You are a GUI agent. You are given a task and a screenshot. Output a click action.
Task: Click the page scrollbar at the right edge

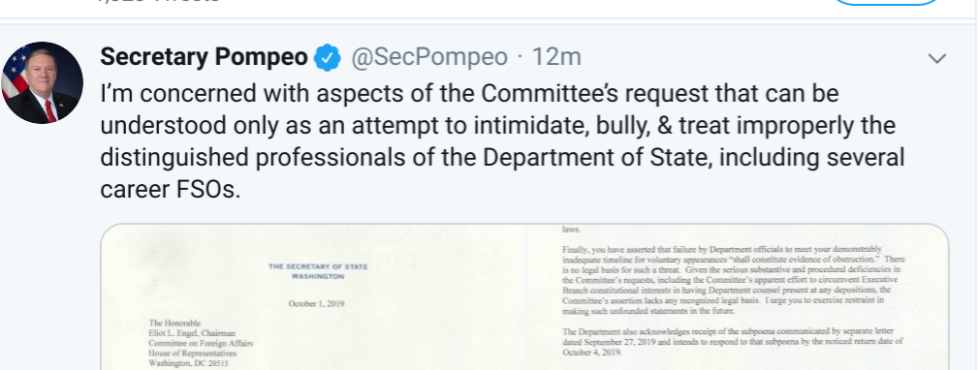977,185
